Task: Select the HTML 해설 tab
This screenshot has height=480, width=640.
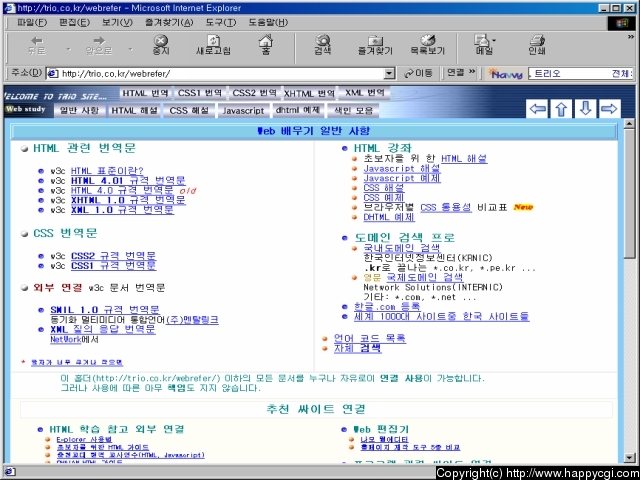Action: pyautogui.click(x=134, y=110)
